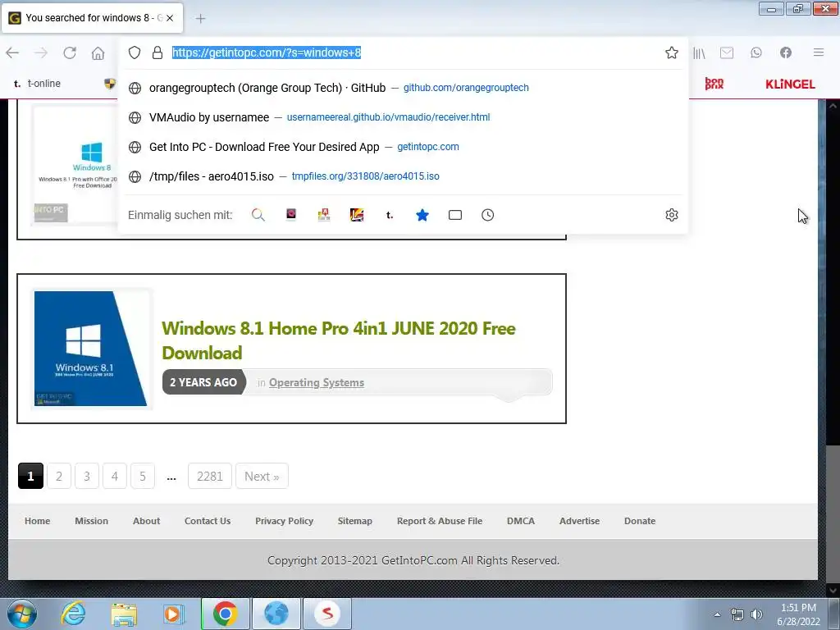
Task: Open the Library sidebar icon
Action: [699, 52]
